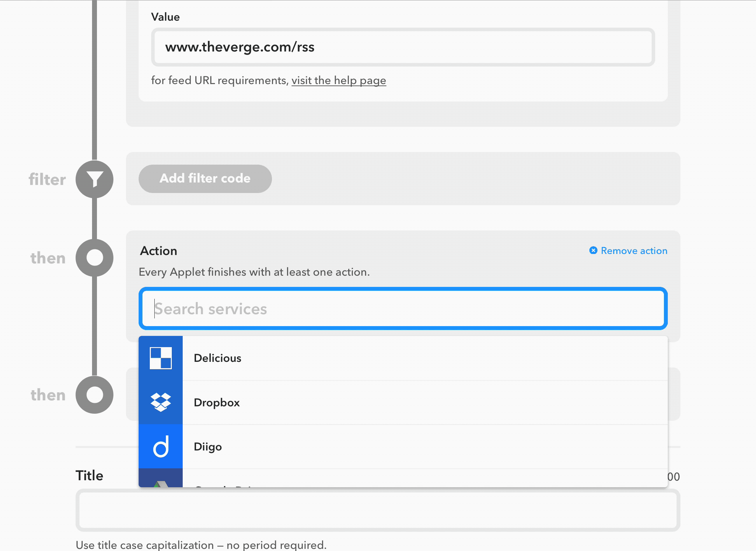Click the 'Title' field label
Viewport: 756px width, 551px height.
pyautogui.click(x=90, y=476)
